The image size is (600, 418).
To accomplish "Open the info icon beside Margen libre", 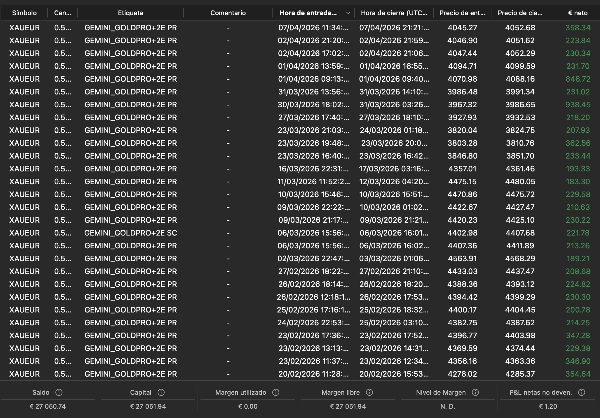I will click(x=369, y=392).
